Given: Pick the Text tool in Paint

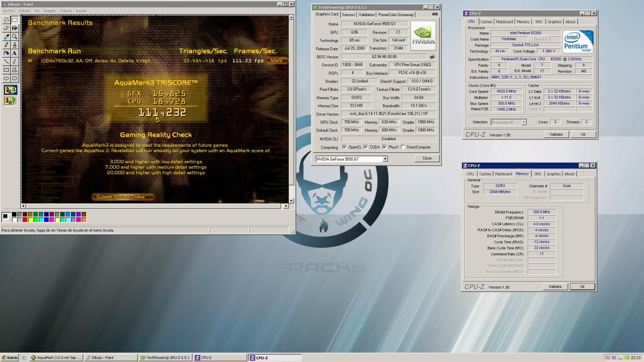Looking at the screenshot, I should (x=14, y=53).
